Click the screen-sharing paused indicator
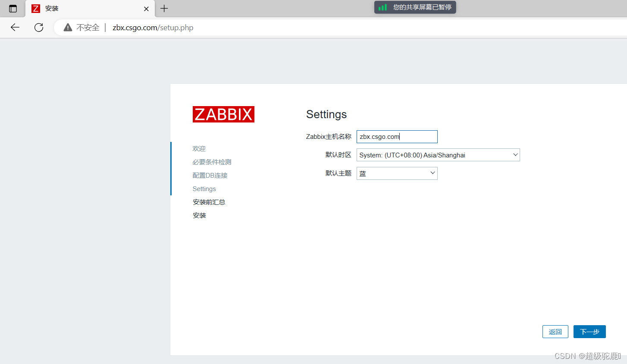Screen dimensions: 627x364 415,7
